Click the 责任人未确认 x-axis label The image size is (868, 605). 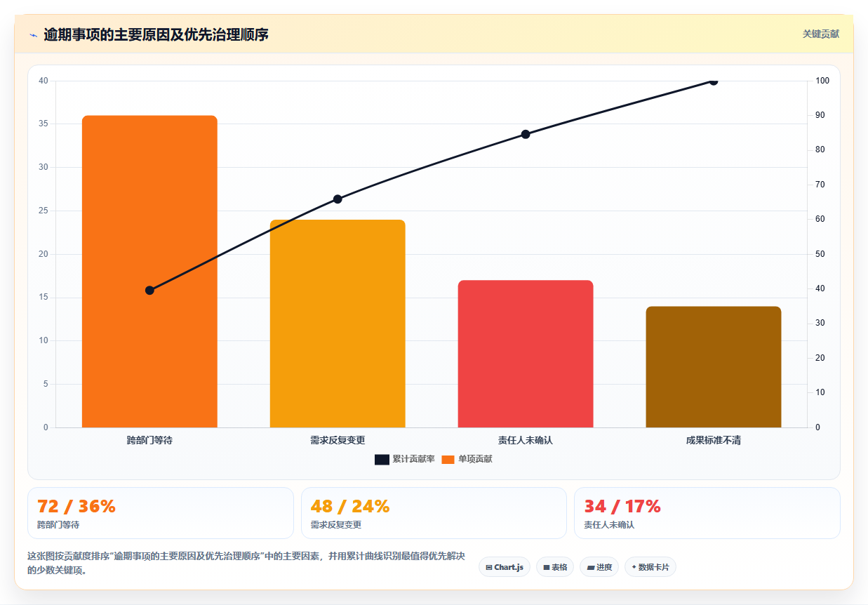[526, 441]
